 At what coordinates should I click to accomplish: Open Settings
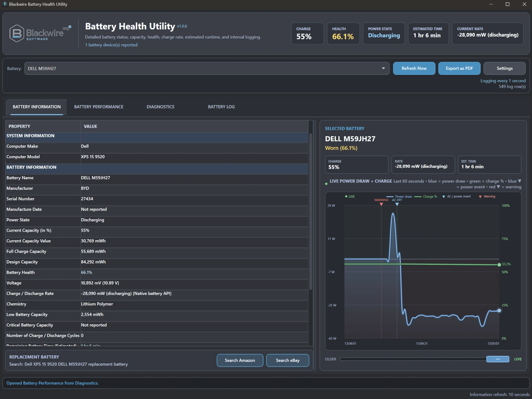pos(504,68)
